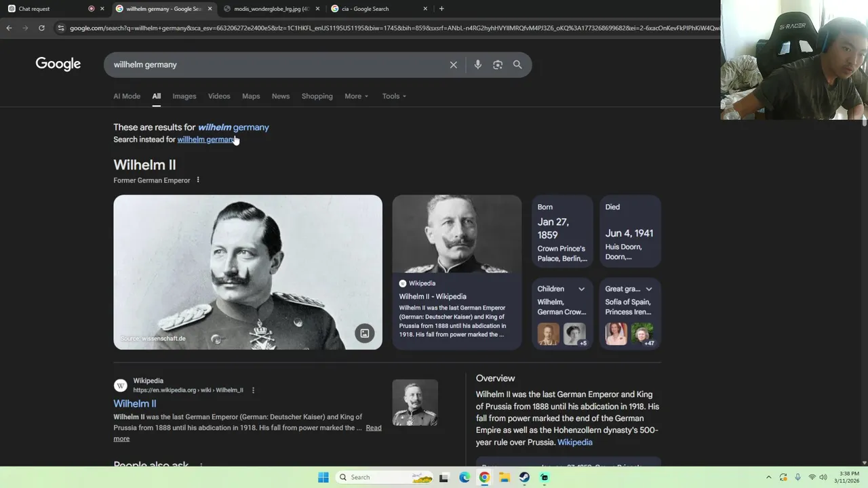Click the Wikipedia favicon on the first result
Image resolution: width=868 pixels, height=488 pixels.
tap(121, 386)
